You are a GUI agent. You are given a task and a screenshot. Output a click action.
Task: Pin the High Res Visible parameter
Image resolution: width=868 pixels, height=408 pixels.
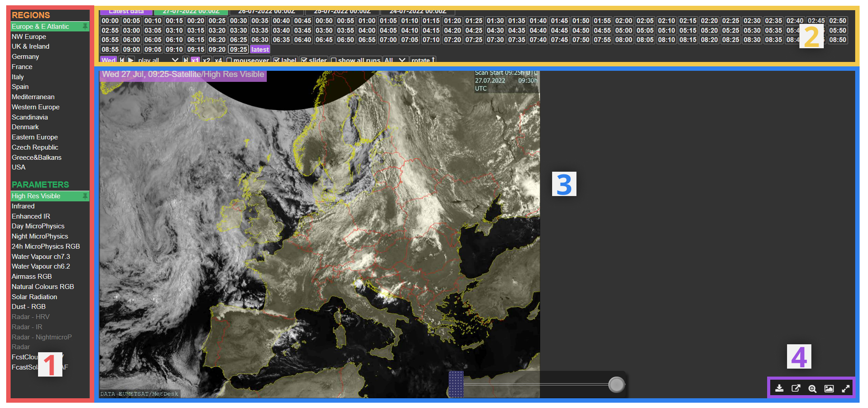85,196
